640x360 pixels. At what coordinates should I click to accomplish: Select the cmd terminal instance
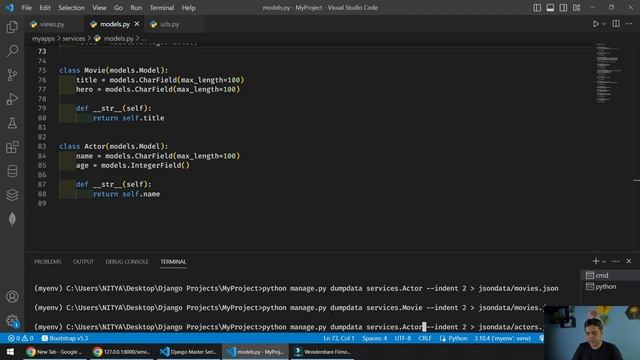(x=610, y=276)
